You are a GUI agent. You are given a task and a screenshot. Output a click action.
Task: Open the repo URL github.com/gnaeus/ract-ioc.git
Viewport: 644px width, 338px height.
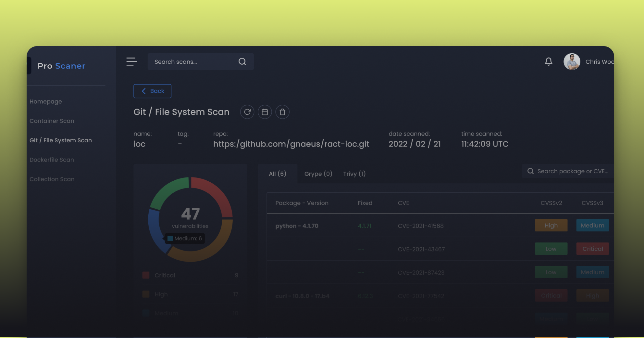(x=291, y=144)
